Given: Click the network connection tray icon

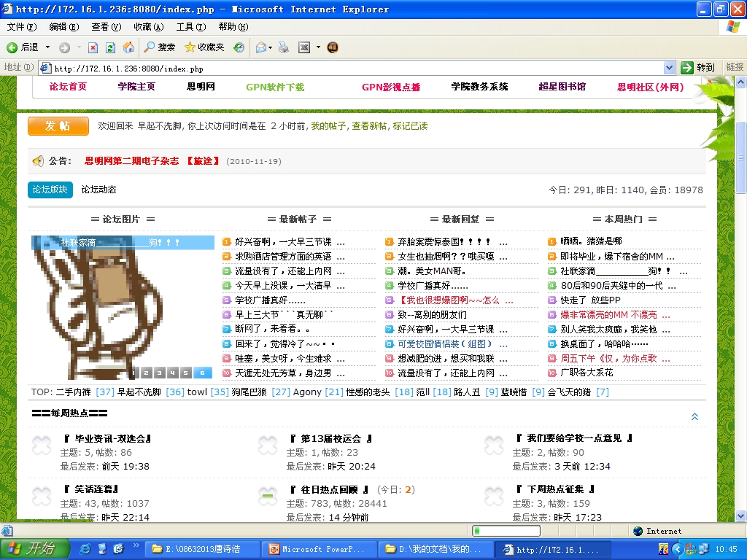Looking at the screenshot, I should [x=704, y=550].
